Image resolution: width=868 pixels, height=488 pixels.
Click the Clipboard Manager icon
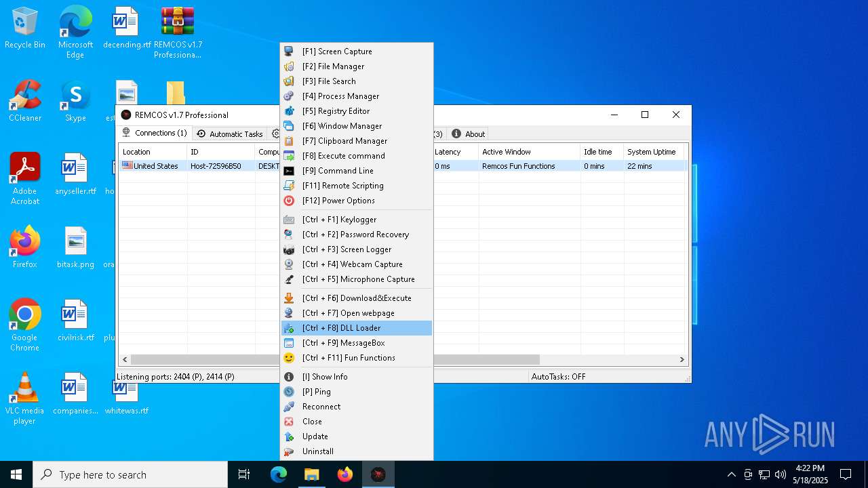(x=289, y=141)
